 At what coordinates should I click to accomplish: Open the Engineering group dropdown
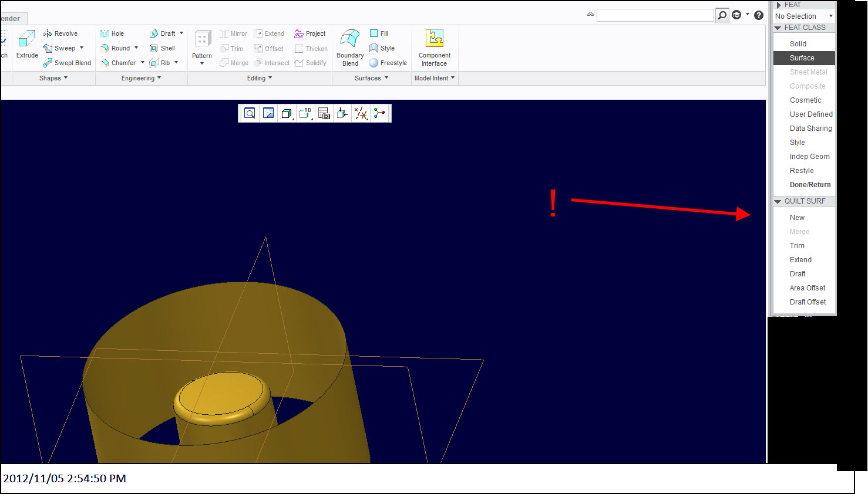142,78
